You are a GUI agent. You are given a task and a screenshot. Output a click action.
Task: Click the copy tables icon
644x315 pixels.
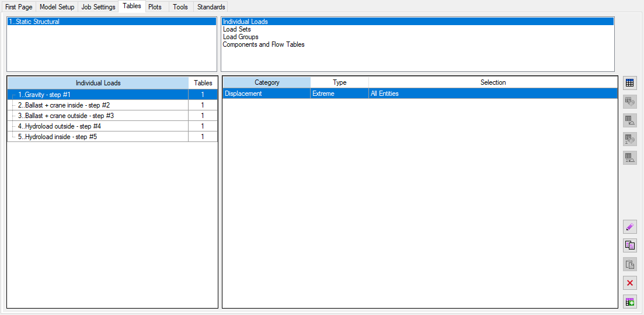click(x=629, y=246)
